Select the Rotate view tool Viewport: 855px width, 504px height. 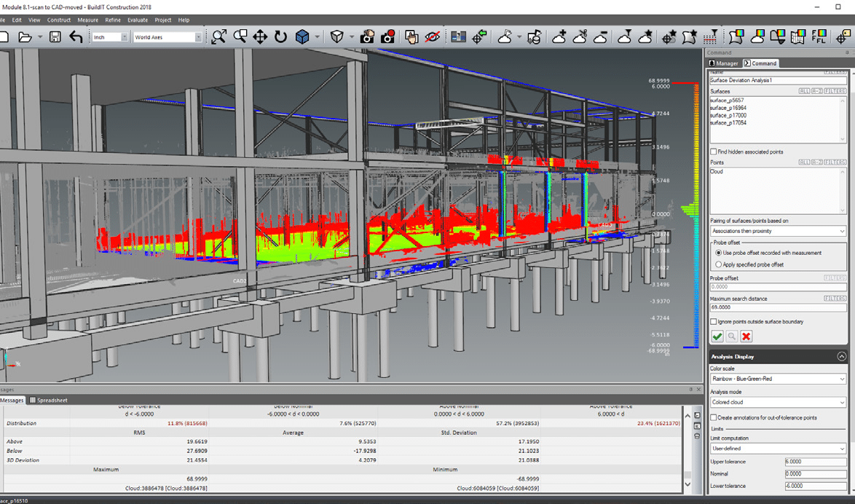(280, 35)
